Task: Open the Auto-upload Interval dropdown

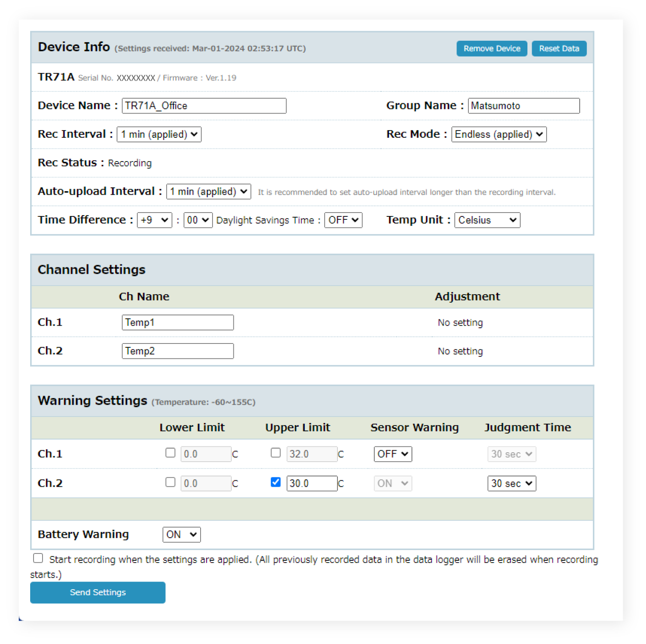Action: pyautogui.click(x=209, y=192)
